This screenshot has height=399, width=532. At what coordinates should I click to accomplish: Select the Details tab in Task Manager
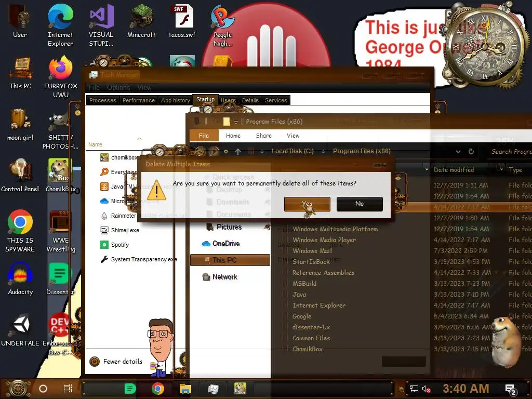click(250, 100)
